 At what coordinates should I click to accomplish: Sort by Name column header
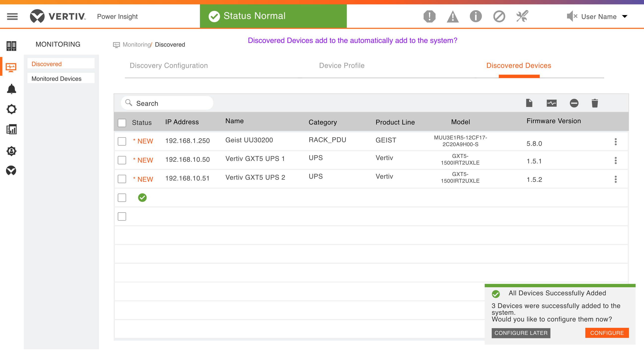click(x=235, y=121)
